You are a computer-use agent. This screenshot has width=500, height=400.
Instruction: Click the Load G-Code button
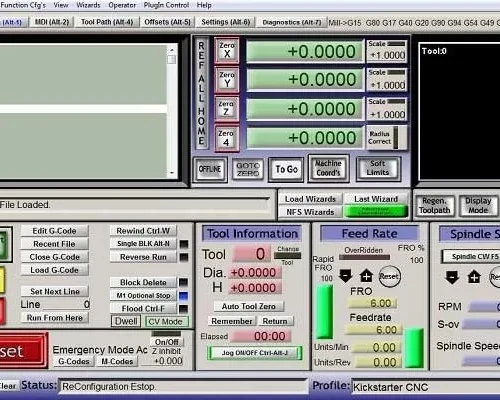[x=55, y=270]
